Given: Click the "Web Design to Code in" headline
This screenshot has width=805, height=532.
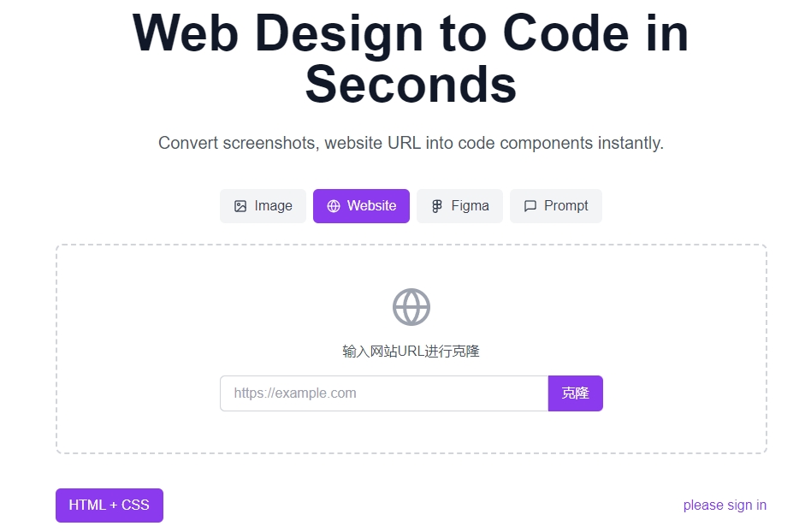Looking at the screenshot, I should pos(411,33).
